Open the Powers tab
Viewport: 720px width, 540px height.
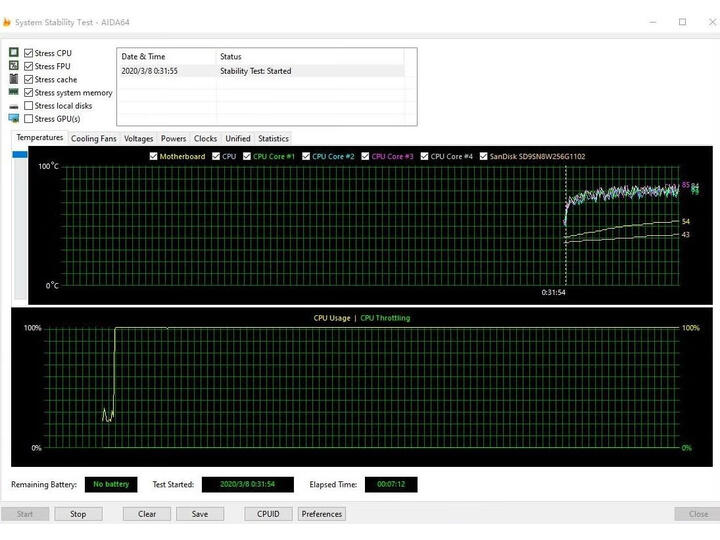point(173,138)
